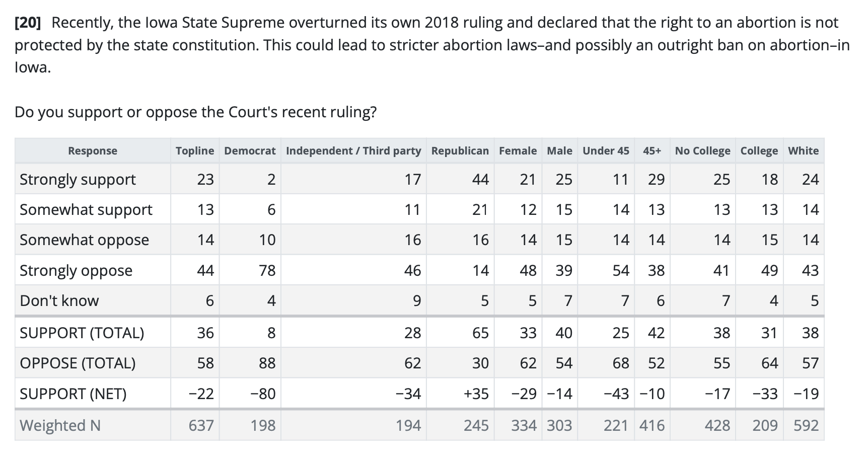This screenshot has height=460, width=868.
Task: Click the Somewhat oppose row label
Action: [x=84, y=240]
